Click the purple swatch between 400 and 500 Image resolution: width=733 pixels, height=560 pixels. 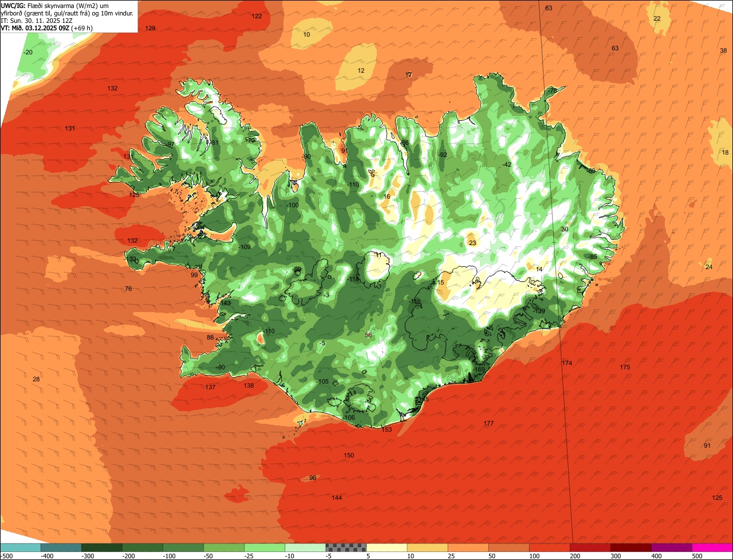(672, 547)
